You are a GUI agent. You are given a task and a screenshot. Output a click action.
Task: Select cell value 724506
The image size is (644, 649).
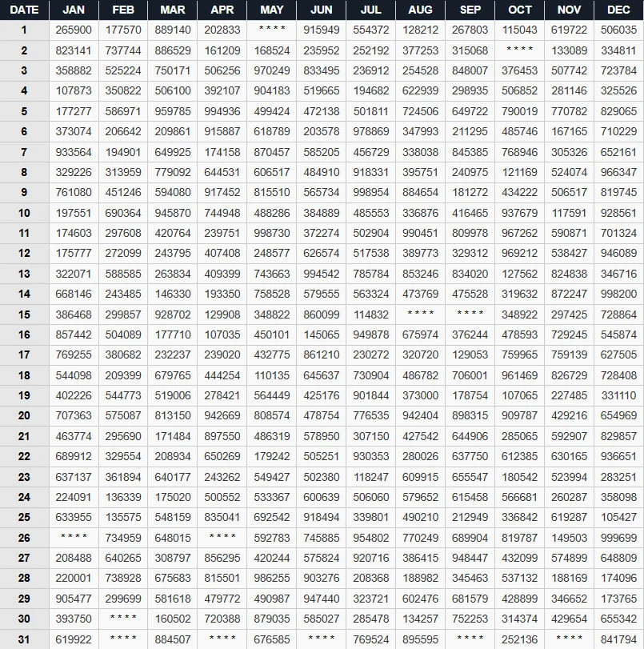click(x=420, y=111)
